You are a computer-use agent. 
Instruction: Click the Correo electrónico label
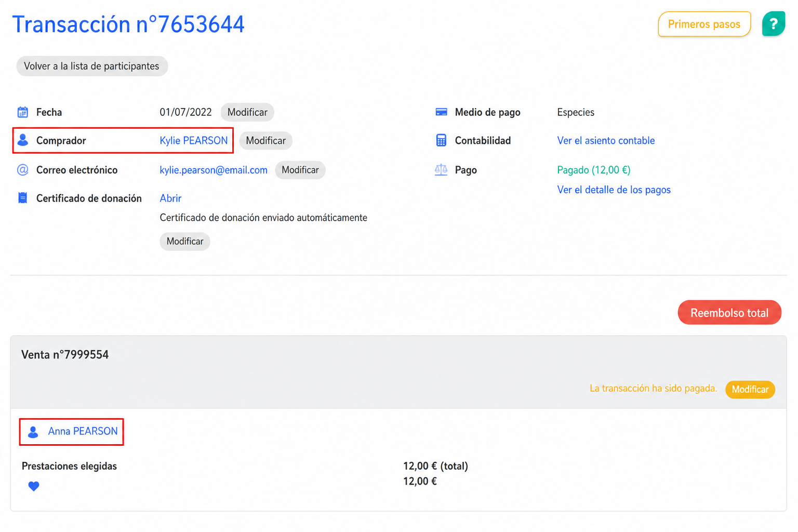[x=77, y=170]
